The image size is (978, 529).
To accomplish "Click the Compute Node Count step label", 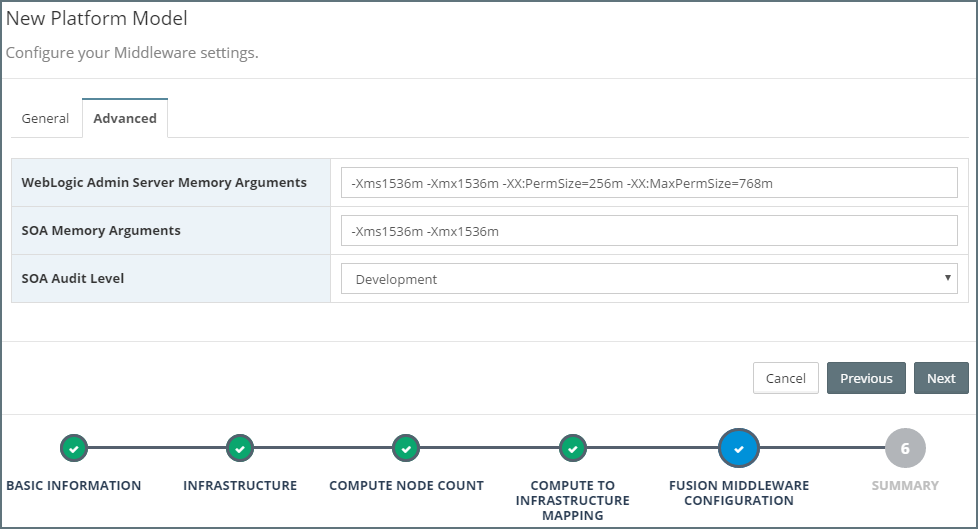I will pos(406,486).
